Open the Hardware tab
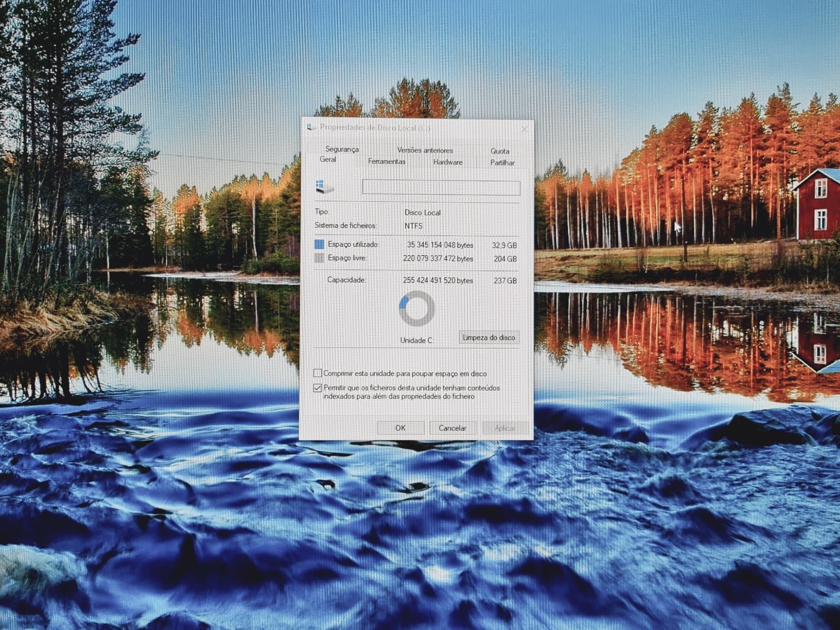 click(448, 162)
